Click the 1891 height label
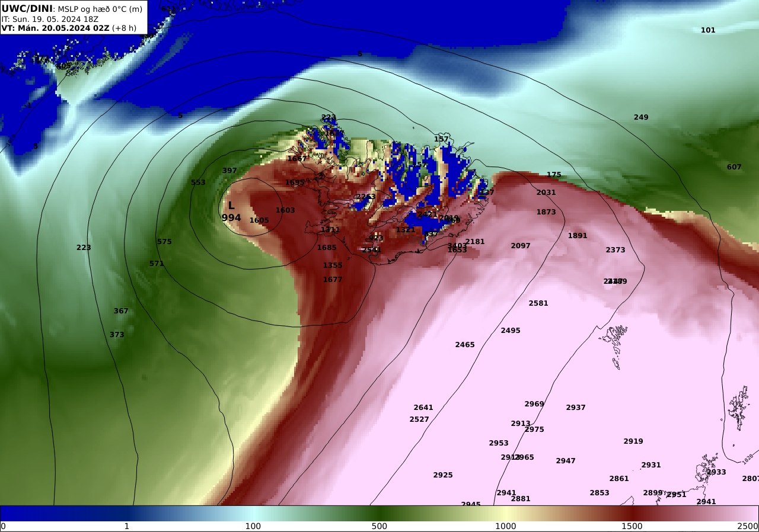The width and height of the screenshot is (759, 532). (578, 236)
